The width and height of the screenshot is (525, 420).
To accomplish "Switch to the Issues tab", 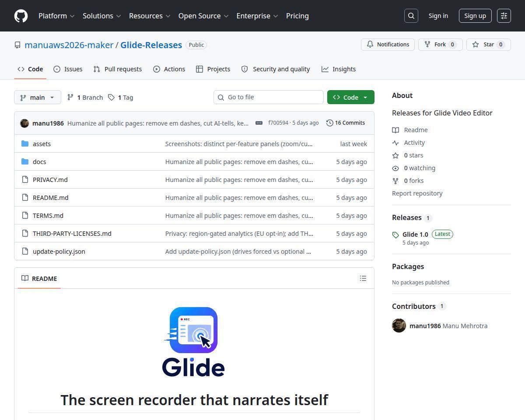I will 68,69.
